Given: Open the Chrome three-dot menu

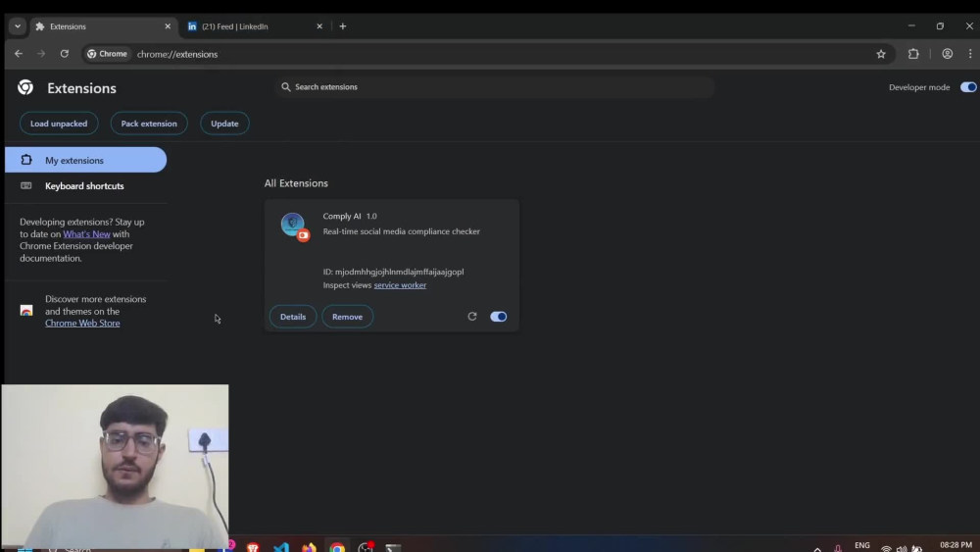Looking at the screenshot, I should pyautogui.click(x=970, y=54).
